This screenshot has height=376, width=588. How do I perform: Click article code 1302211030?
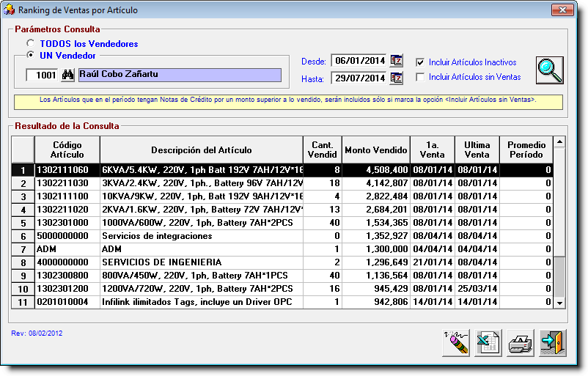67,183
